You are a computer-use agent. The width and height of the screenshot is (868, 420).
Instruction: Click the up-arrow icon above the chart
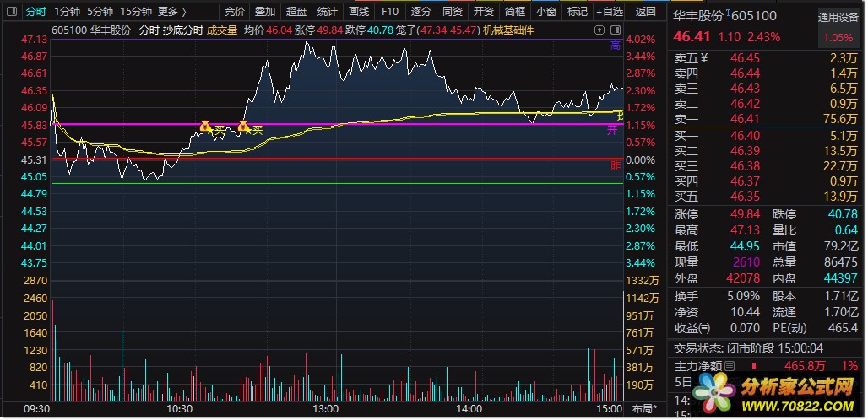[599, 30]
